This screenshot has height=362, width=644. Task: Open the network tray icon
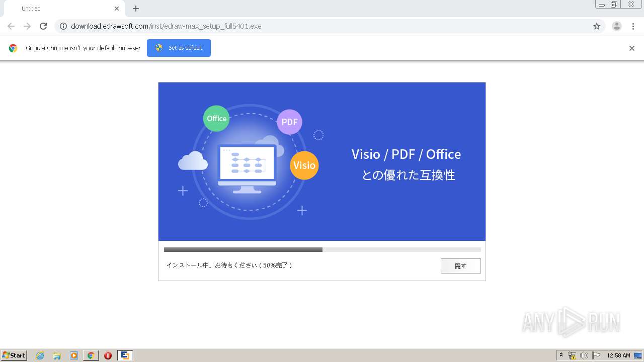[x=572, y=355]
